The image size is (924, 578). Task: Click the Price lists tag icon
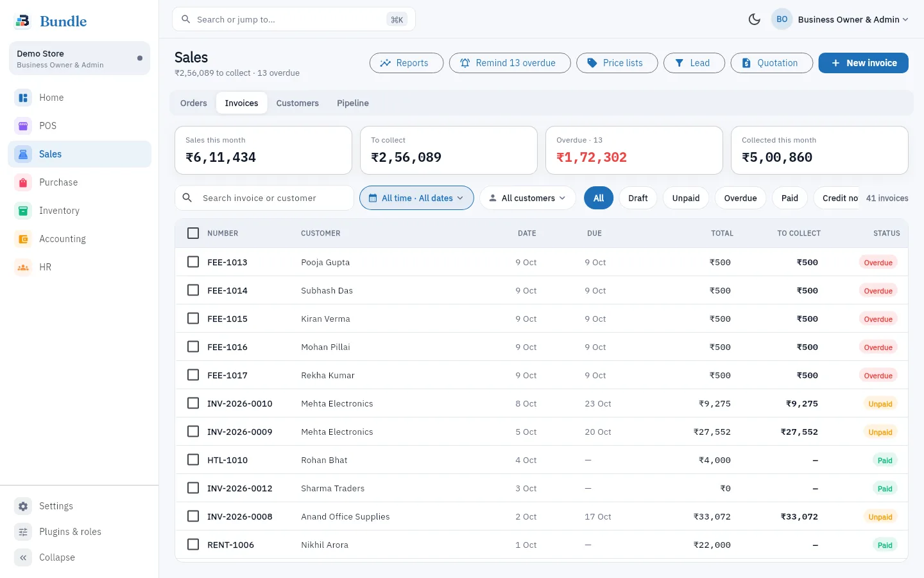coord(592,63)
